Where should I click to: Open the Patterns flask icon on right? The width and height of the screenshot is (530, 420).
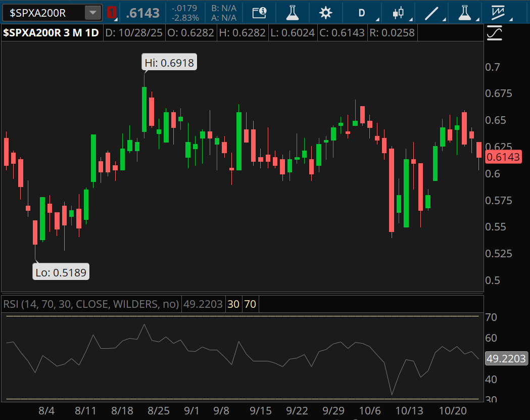click(465, 13)
